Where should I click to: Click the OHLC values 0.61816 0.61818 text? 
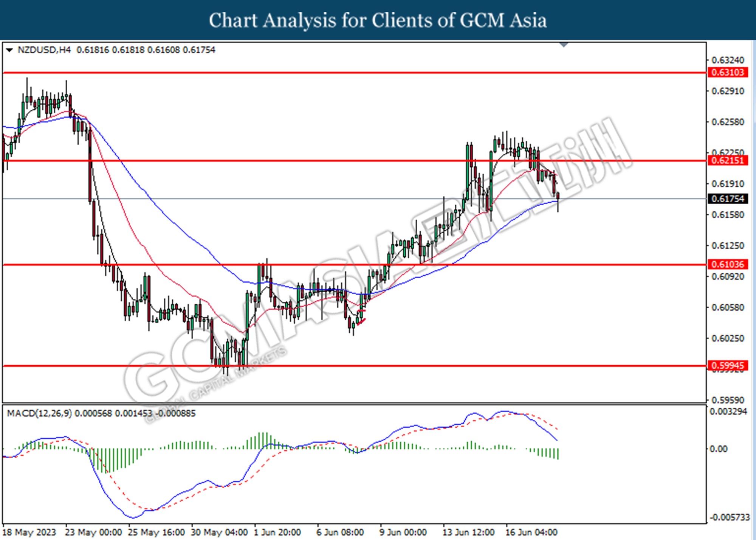pyautogui.click(x=111, y=50)
